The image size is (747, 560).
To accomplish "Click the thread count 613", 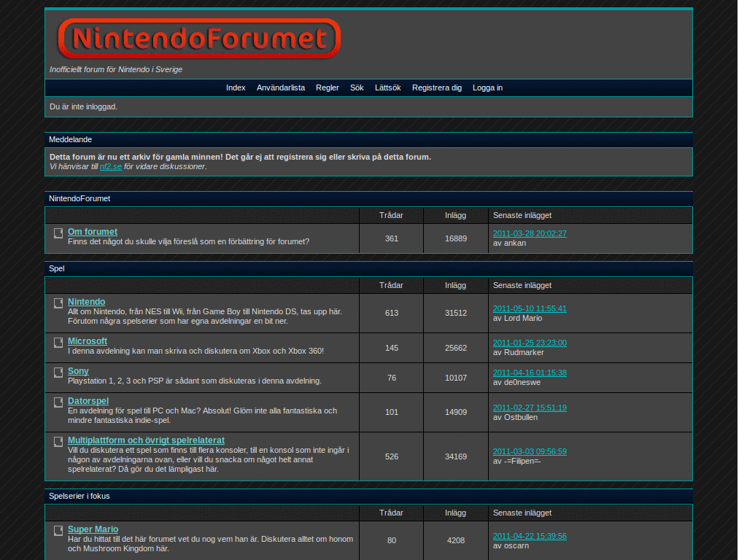I will (392, 313).
